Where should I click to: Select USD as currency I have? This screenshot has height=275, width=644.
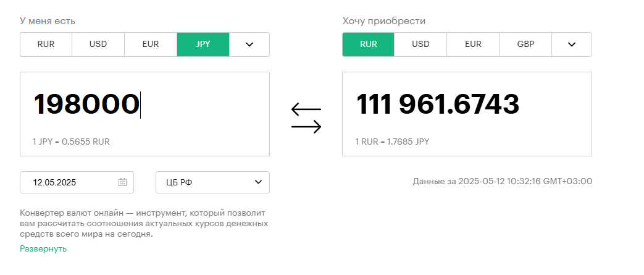[x=98, y=44]
